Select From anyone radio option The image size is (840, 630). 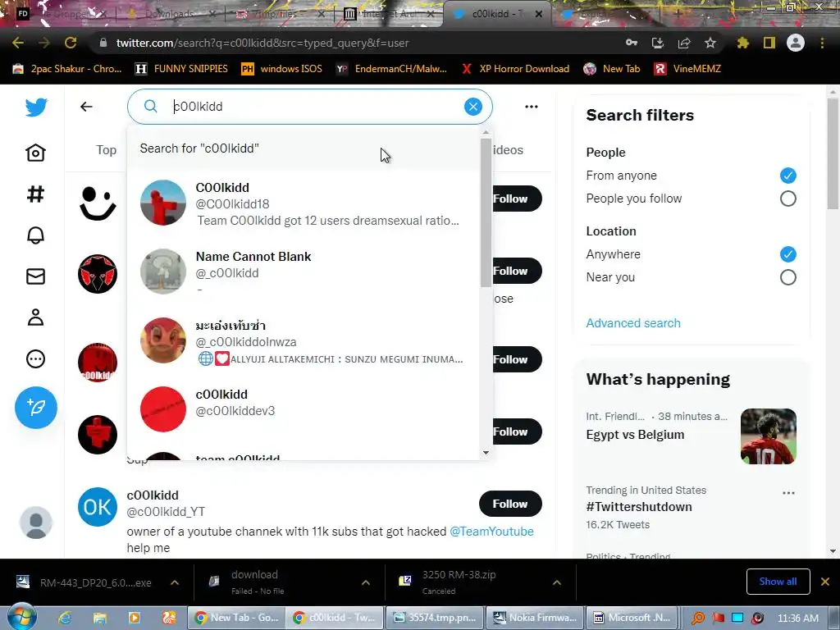[x=788, y=176]
